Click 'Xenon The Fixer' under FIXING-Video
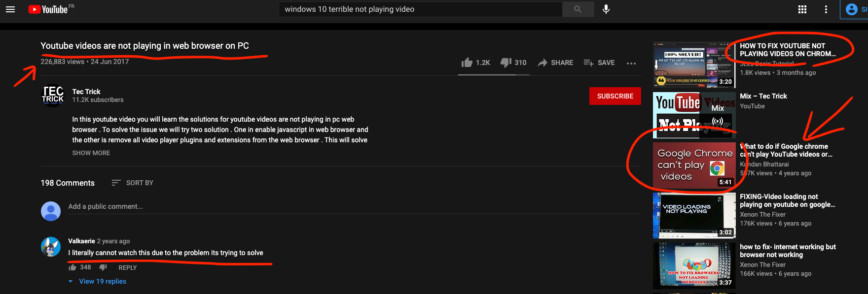Screen dimensions: 868x294 point(762,215)
